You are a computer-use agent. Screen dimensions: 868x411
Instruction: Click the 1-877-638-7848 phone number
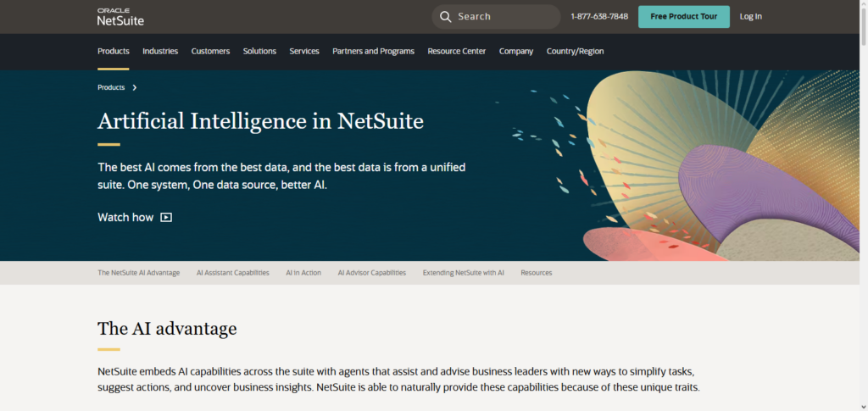599,17
